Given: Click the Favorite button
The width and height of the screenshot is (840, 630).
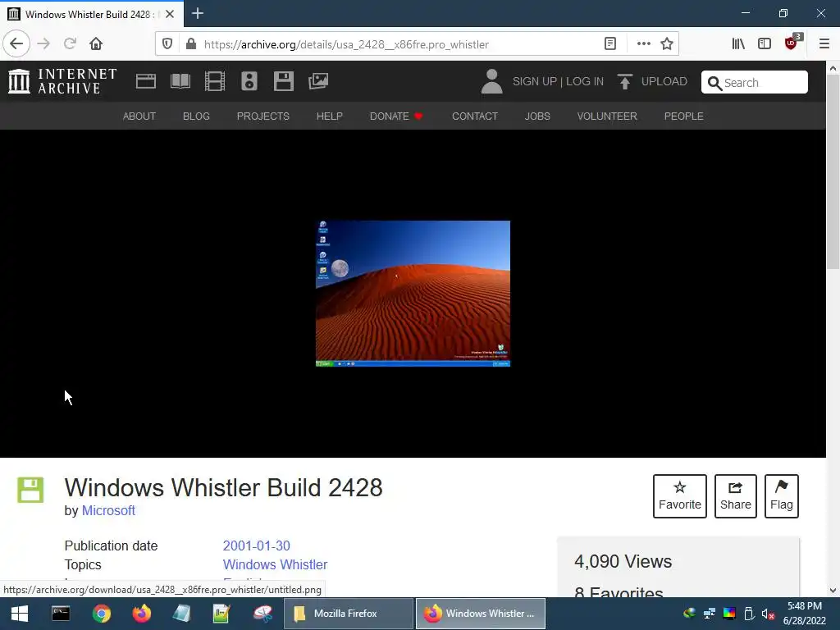Looking at the screenshot, I should (680, 496).
